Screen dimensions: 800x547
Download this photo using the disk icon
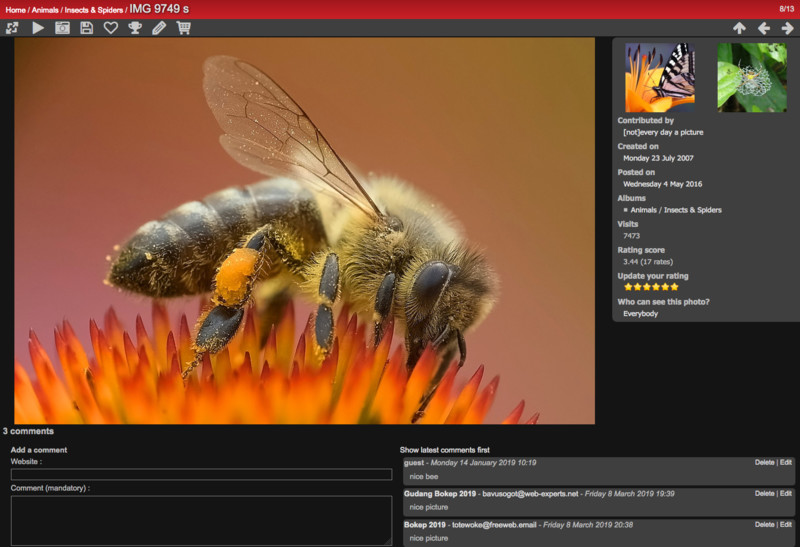[x=87, y=28]
